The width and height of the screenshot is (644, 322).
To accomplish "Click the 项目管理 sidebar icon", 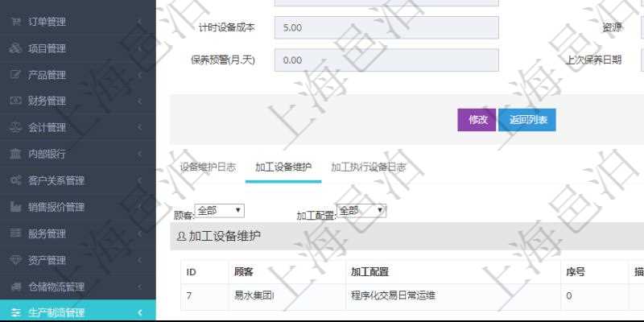I will click(x=15, y=48).
